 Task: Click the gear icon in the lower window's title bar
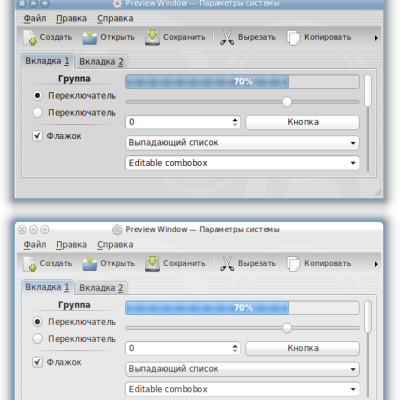(x=117, y=230)
